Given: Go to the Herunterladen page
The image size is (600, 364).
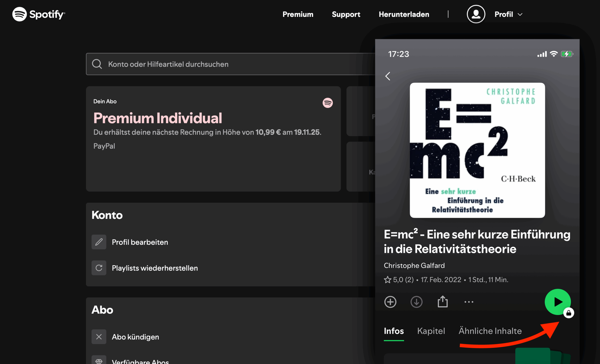Looking at the screenshot, I should [404, 14].
